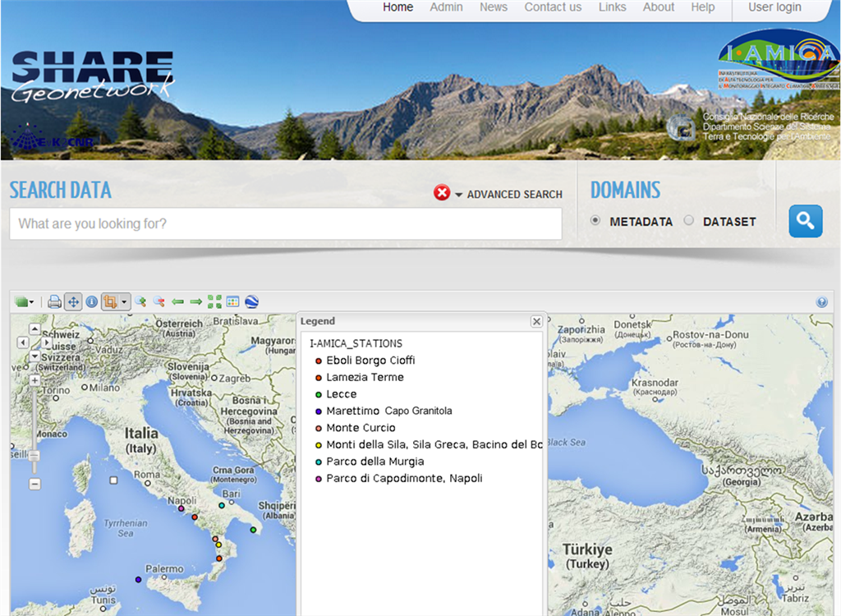Click the map zoom in plus button

click(34, 380)
